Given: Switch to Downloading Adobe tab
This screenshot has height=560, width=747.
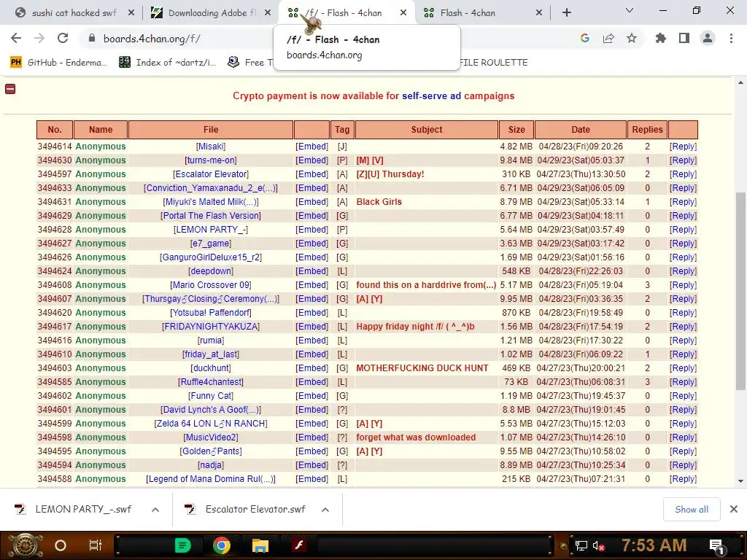Looking at the screenshot, I should (x=212, y=13).
